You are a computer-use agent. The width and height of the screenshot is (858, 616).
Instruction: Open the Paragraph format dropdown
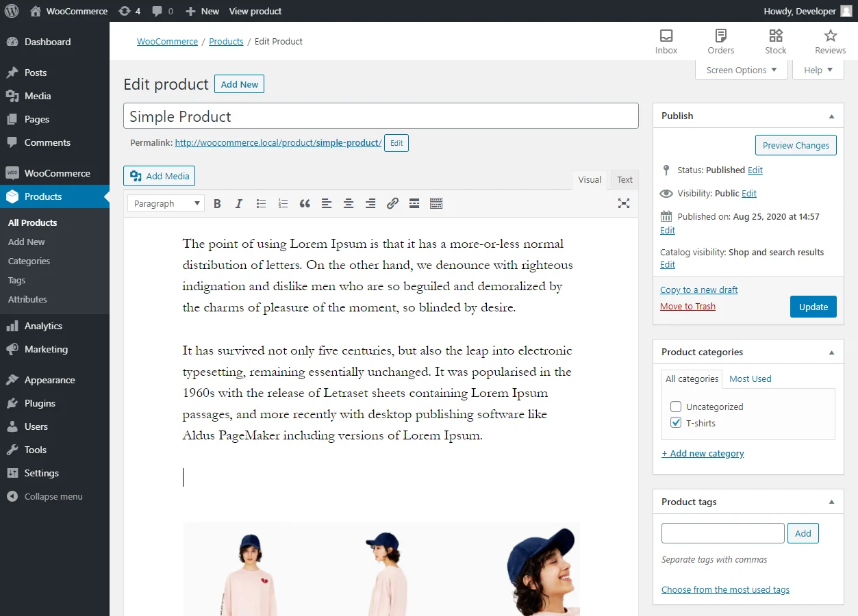tap(166, 203)
